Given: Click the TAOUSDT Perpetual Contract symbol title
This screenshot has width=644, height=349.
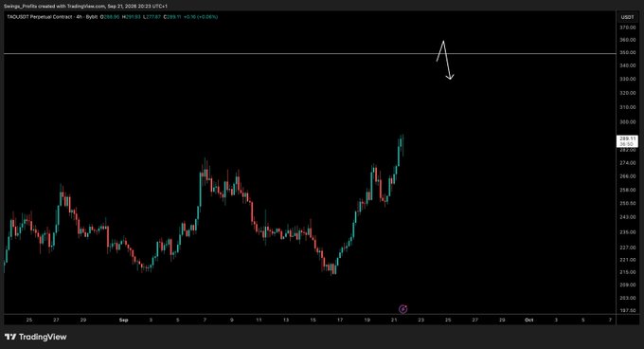Looking at the screenshot, I should (40, 17).
